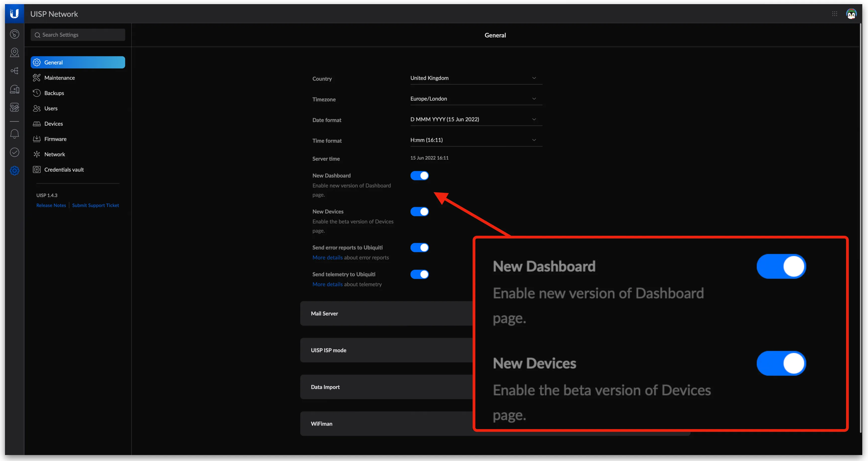
Task: Open the Credentials vault menu item
Action: pos(64,169)
